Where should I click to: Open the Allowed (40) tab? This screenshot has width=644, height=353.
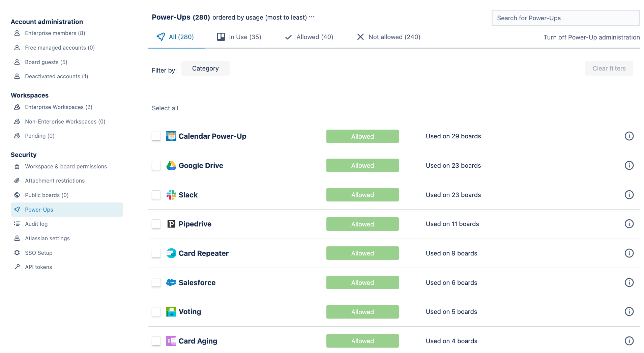click(x=309, y=37)
